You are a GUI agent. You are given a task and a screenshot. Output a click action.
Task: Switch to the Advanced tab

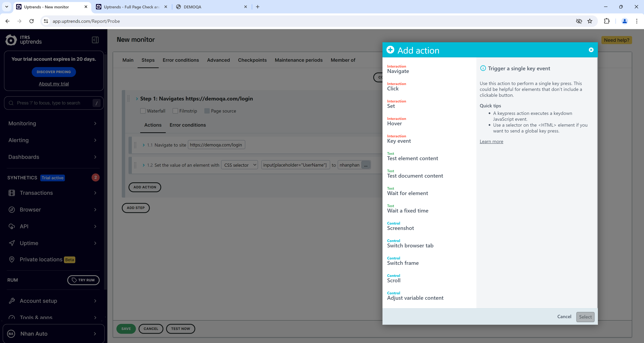click(218, 60)
